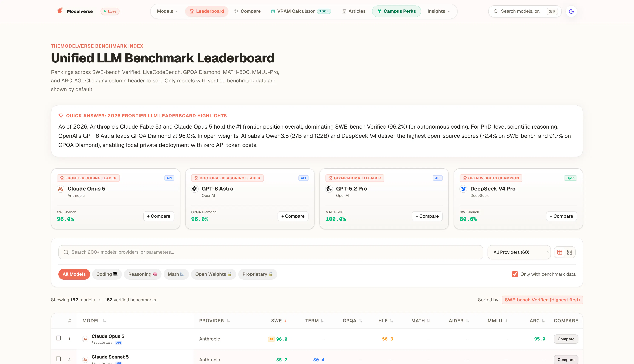Toggle dark mode moon icon
The height and width of the screenshot is (364, 634).
(571, 11)
